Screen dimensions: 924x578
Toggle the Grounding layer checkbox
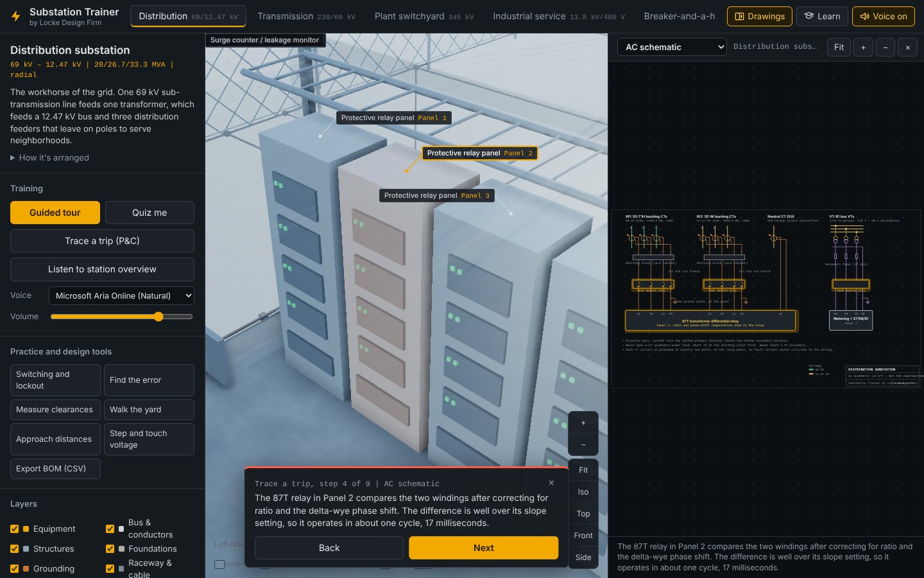(14, 569)
